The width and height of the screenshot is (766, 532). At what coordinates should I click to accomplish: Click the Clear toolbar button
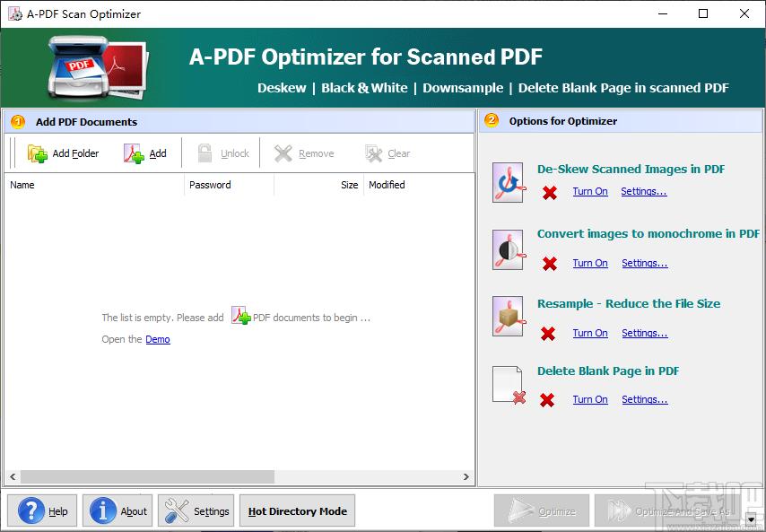point(387,153)
